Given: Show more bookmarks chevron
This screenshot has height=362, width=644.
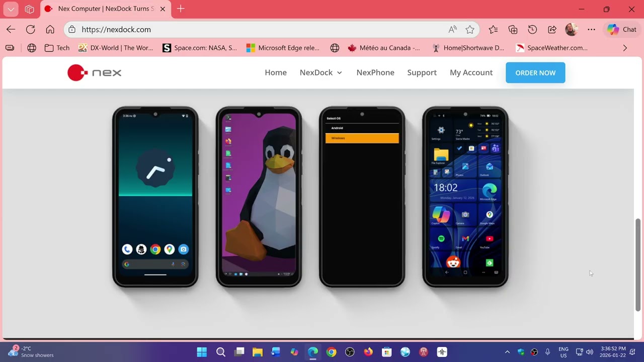Looking at the screenshot, I should [625, 48].
